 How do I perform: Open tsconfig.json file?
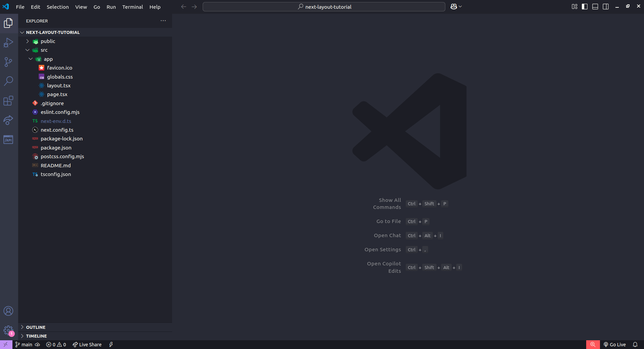95,174
